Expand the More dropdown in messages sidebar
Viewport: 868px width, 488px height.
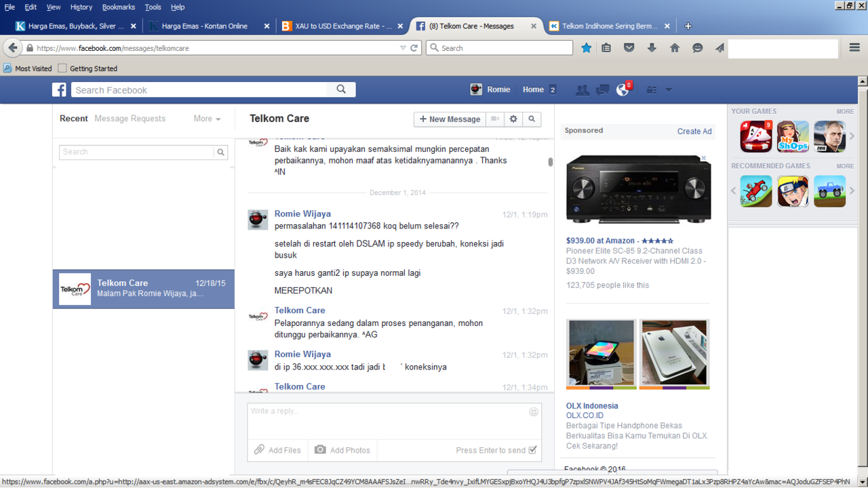[207, 119]
